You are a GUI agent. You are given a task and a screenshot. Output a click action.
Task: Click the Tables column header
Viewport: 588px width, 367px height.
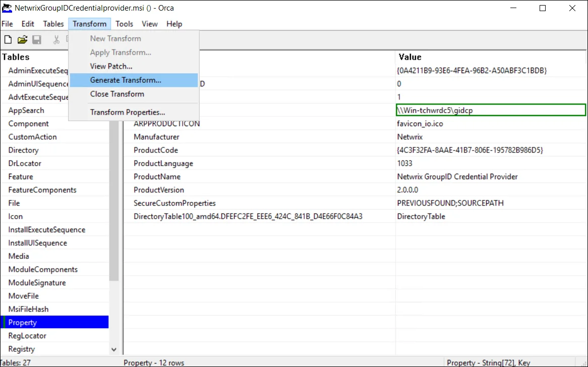point(16,57)
